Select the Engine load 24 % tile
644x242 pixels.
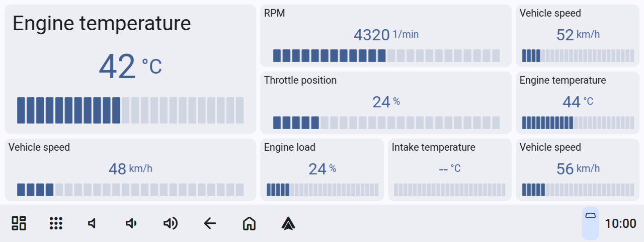322,169
